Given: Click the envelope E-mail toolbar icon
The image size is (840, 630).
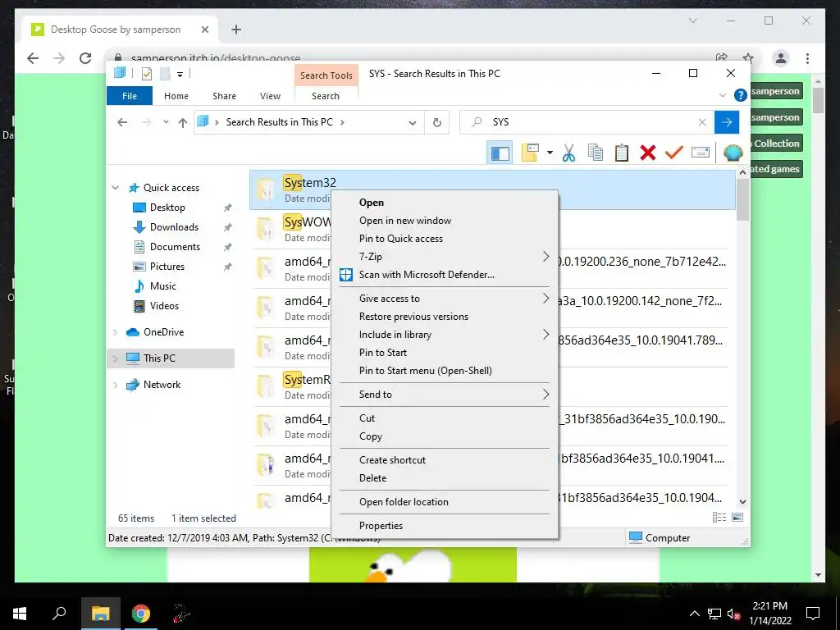Looking at the screenshot, I should tap(701, 153).
